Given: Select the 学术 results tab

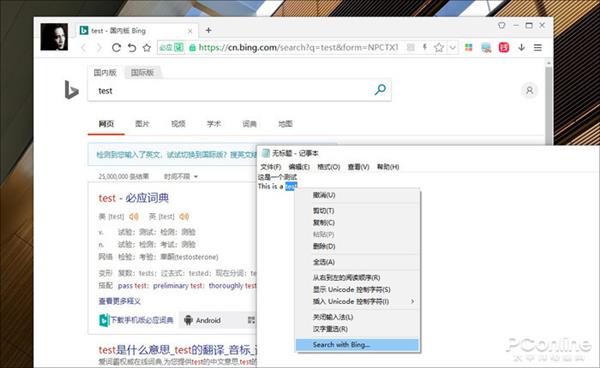Looking at the screenshot, I should tap(214, 124).
